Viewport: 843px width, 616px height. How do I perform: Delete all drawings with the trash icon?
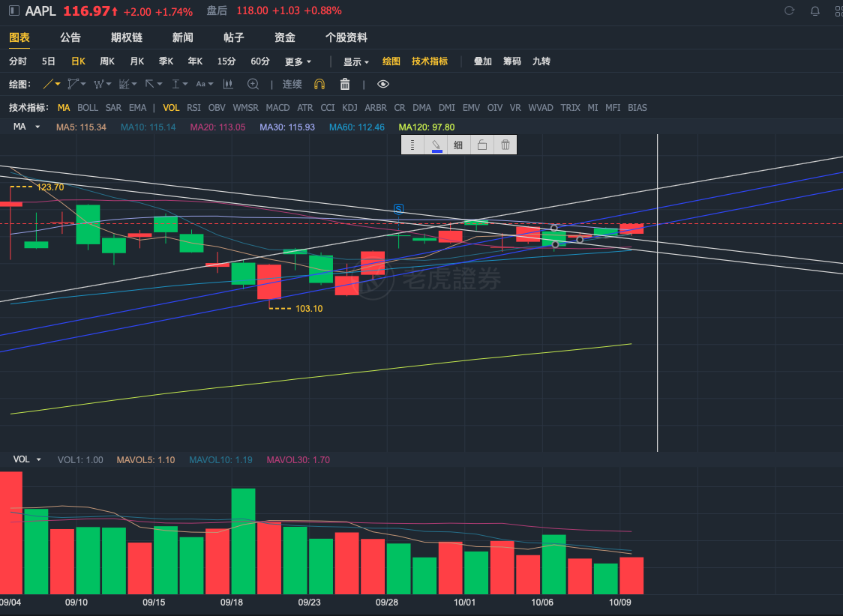pos(345,85)
